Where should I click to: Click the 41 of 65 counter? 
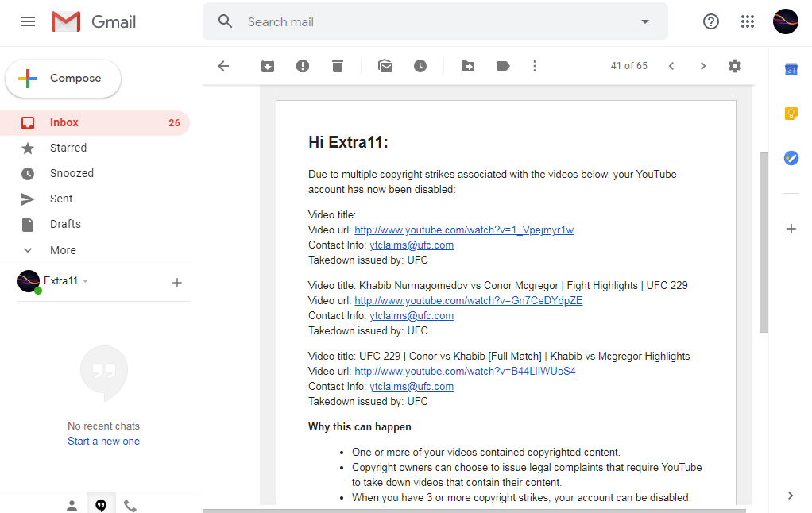pyautogui.click(x=628, y=66)
